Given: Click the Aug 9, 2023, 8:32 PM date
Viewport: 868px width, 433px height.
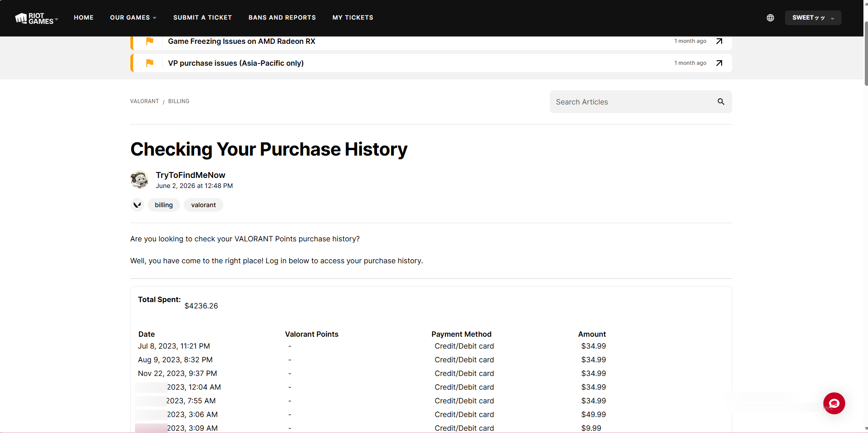Looking at the screenshot, I should click(x=175, y=360).
